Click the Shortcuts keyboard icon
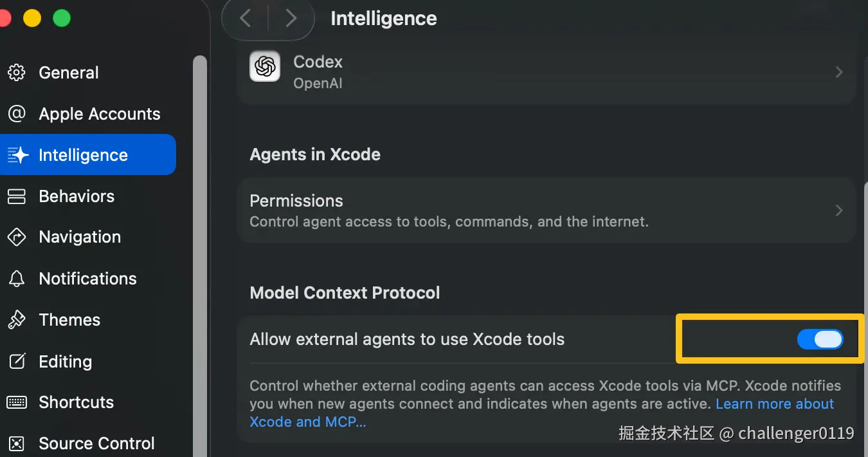 [x=17, y=402]
